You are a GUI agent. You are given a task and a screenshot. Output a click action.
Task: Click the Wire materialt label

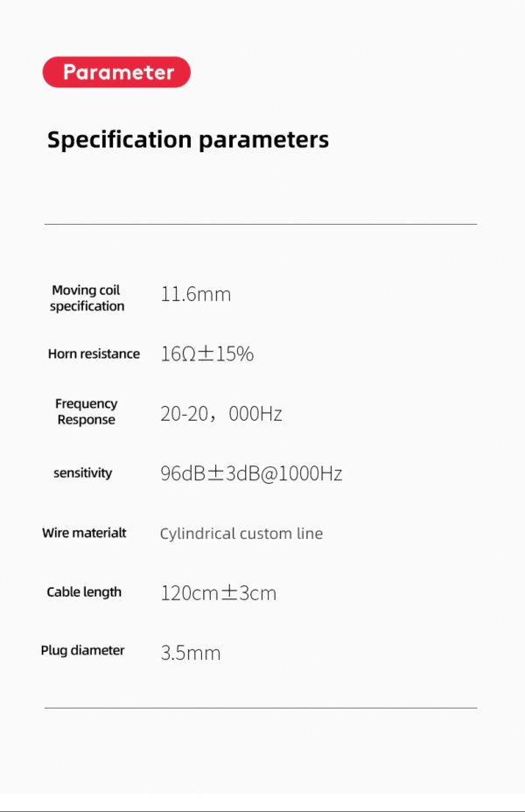[84, 533]
